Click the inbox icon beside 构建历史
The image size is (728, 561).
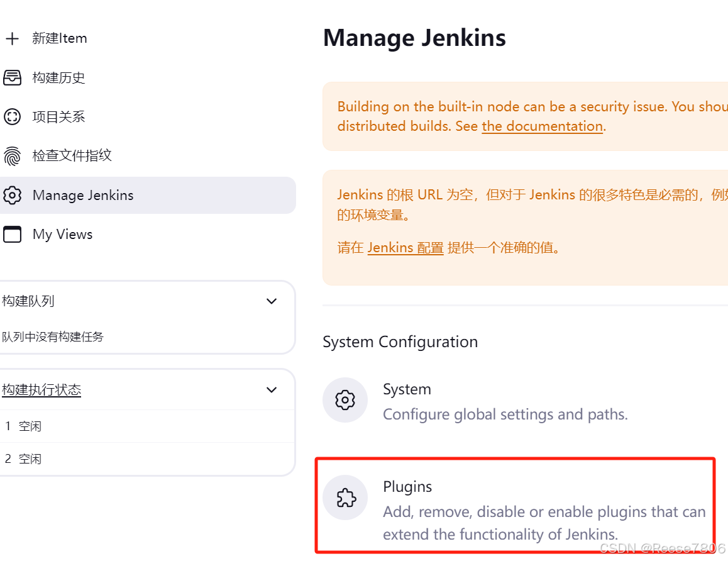tap(12, 77)
